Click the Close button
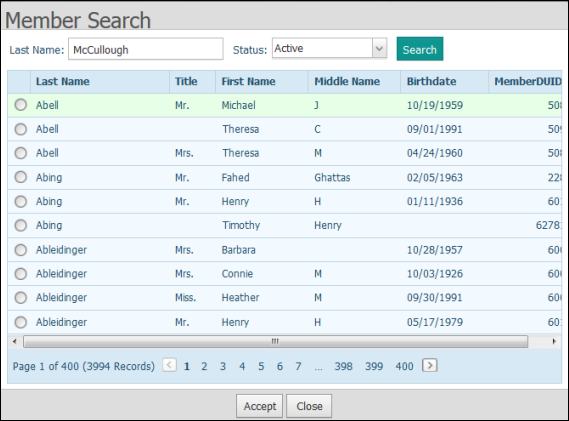 click(309, 406)
